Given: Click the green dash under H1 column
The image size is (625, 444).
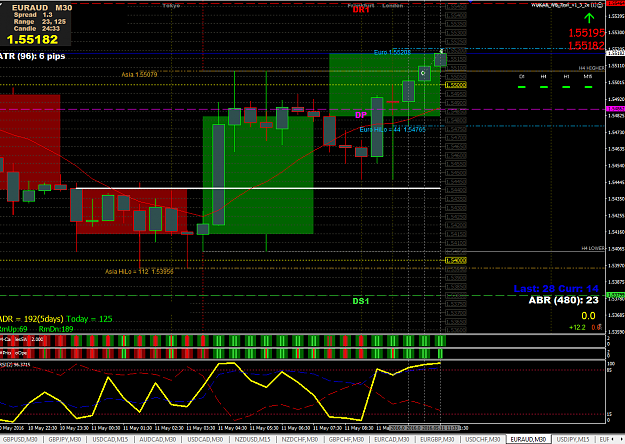Looking at the screenshot, I should pos(566,87).
